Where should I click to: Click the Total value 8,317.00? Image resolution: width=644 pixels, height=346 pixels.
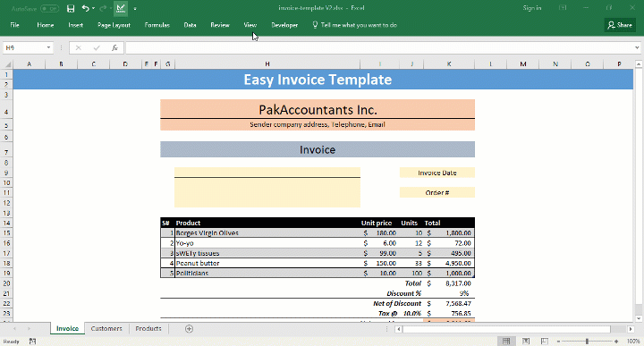(449, 283)
